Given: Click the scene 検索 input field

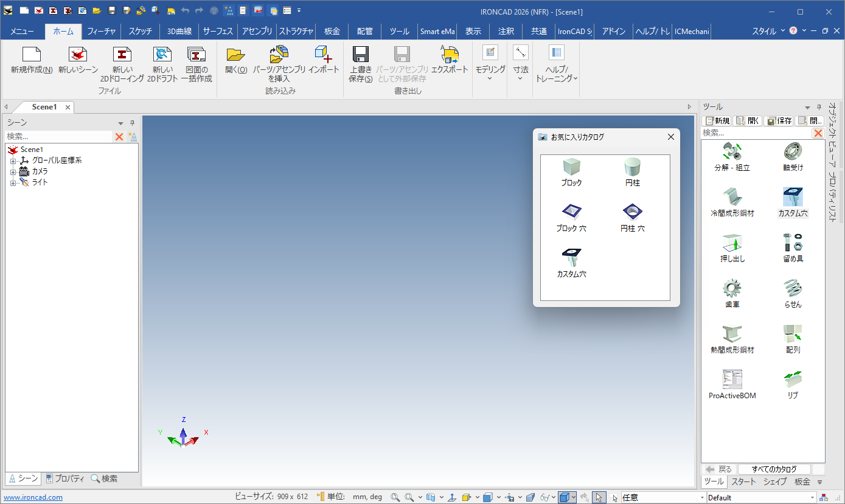Looking at the screenshot, I should coord(59,137).
